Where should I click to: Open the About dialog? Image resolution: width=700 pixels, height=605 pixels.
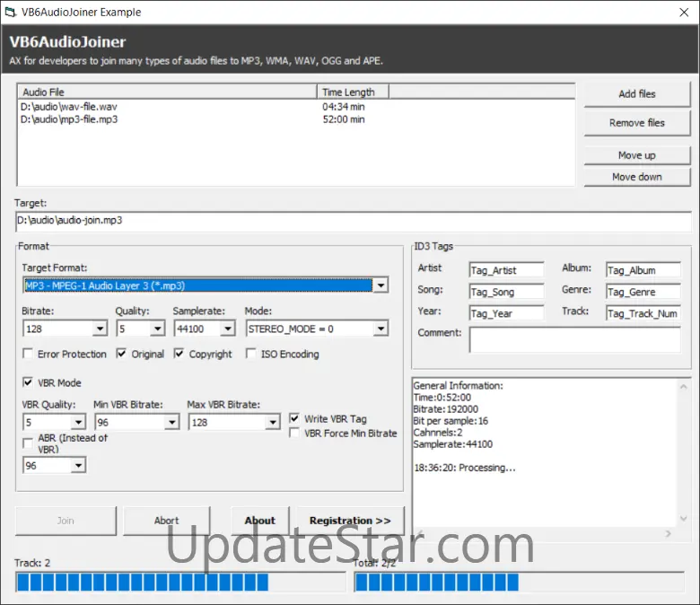[x=260, y=521]
